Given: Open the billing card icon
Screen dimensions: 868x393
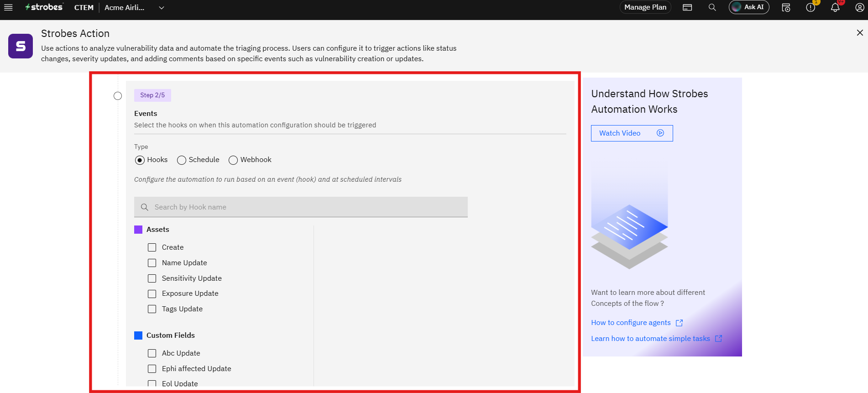Looking at the screenshot, I should (687, 7).
